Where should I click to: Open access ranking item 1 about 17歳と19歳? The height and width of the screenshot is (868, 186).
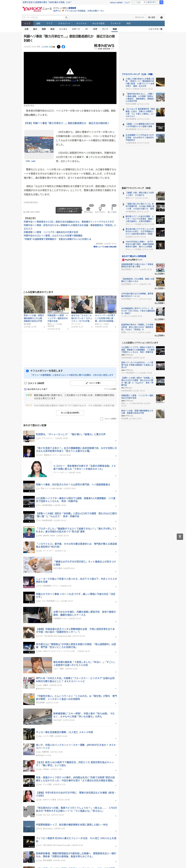point(140,83)
